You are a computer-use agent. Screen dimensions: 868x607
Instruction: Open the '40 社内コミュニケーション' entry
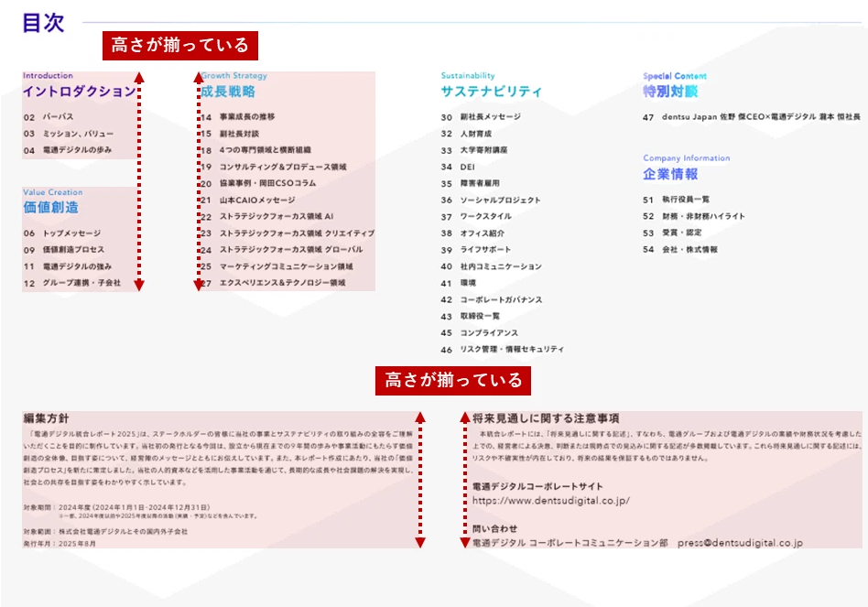point(492,266)
